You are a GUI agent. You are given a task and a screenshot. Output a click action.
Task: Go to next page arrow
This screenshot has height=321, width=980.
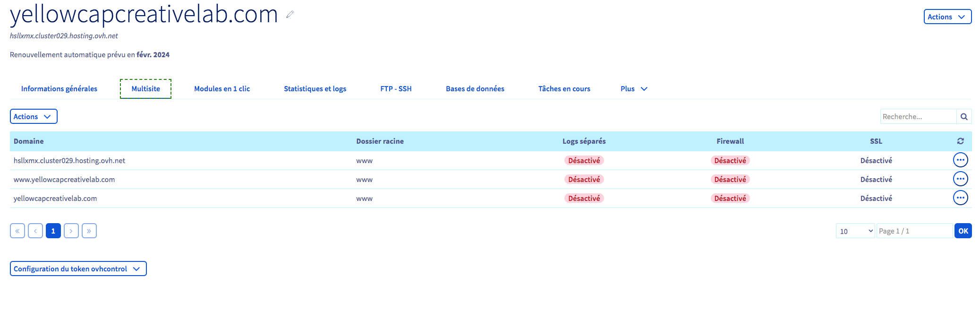(x=71, y=231)
